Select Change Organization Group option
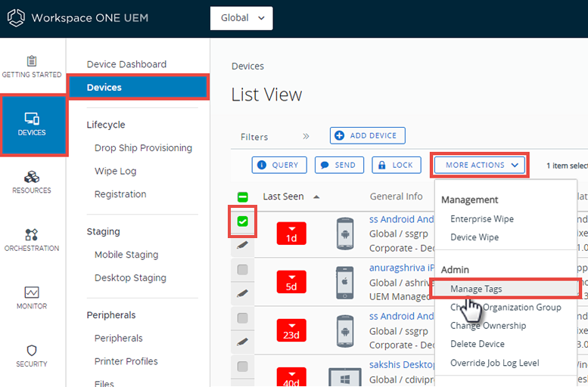Viewport: 588px width, 387px height. (x=506, y=307)
